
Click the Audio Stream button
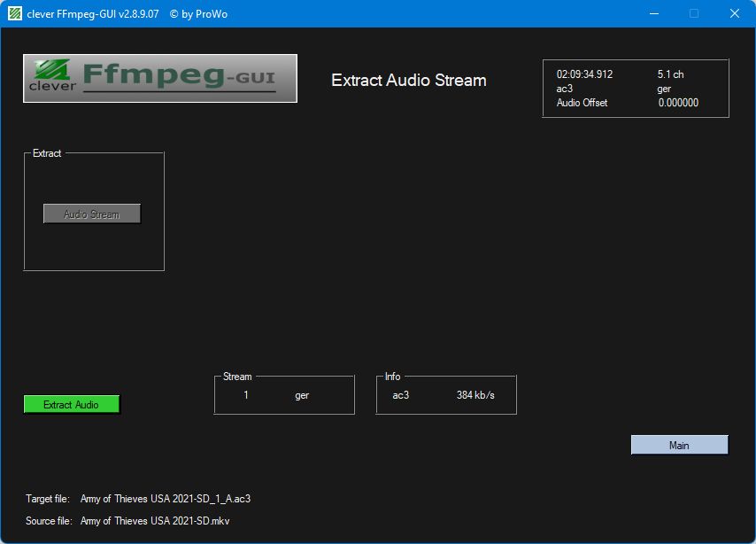coord(91,214)
